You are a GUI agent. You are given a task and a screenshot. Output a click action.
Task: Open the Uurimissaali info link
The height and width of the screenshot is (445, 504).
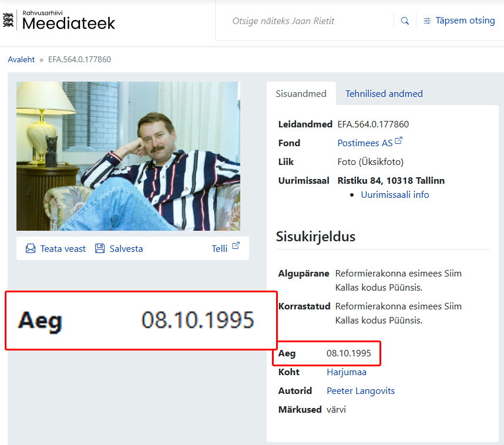pos(395,195)
